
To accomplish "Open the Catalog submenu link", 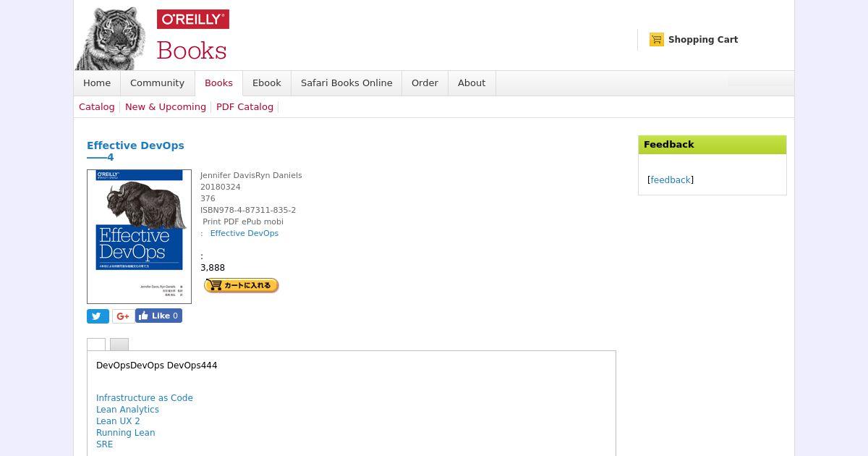I will 97,107.
